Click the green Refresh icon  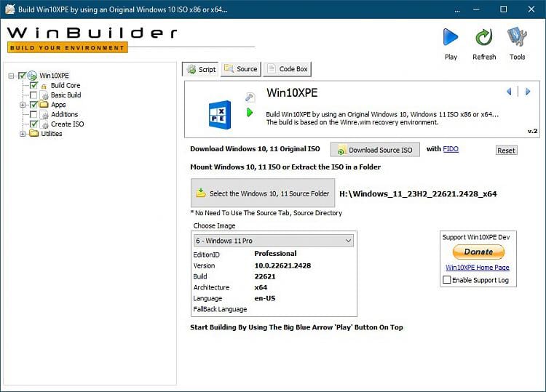pos(483,37)
